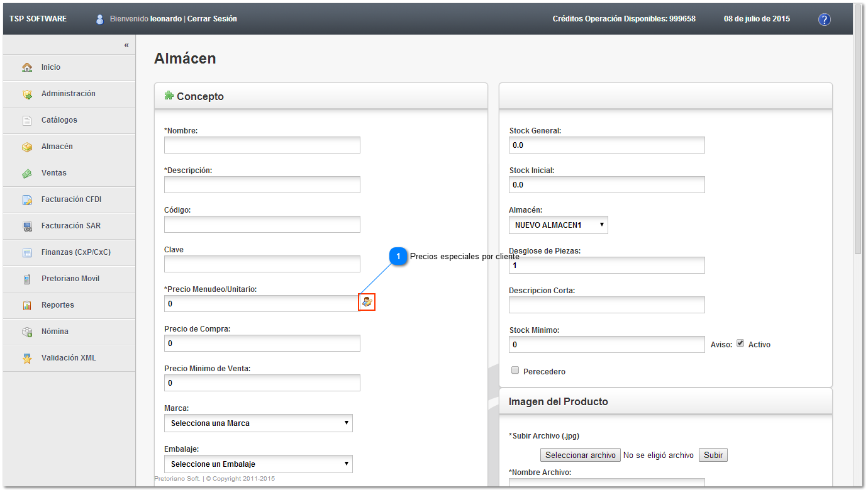Click the Reportes chart icon
Image resolution: width=868 pixels, height=492 pixels.
(x=27, y=305)
